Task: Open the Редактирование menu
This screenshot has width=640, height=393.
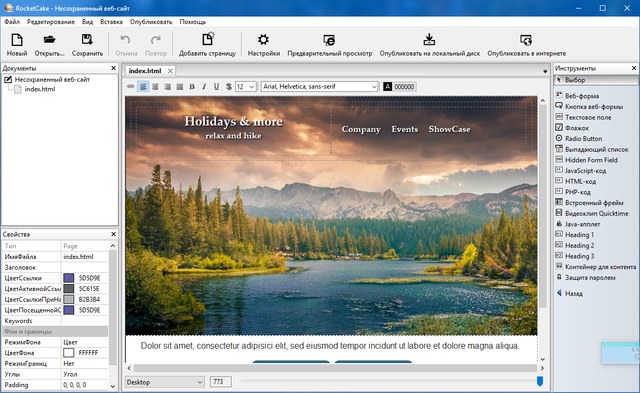Action: [x=51, y=22]
